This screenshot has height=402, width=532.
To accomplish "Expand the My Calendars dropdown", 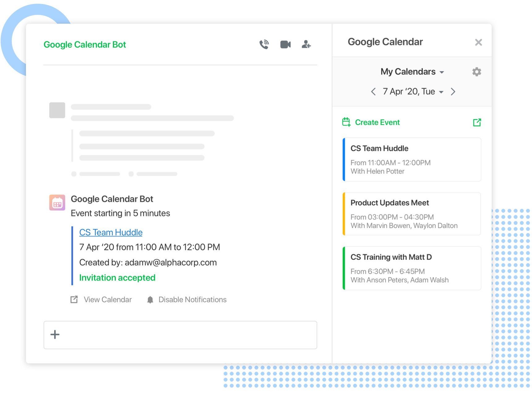I will pos(412,72).
